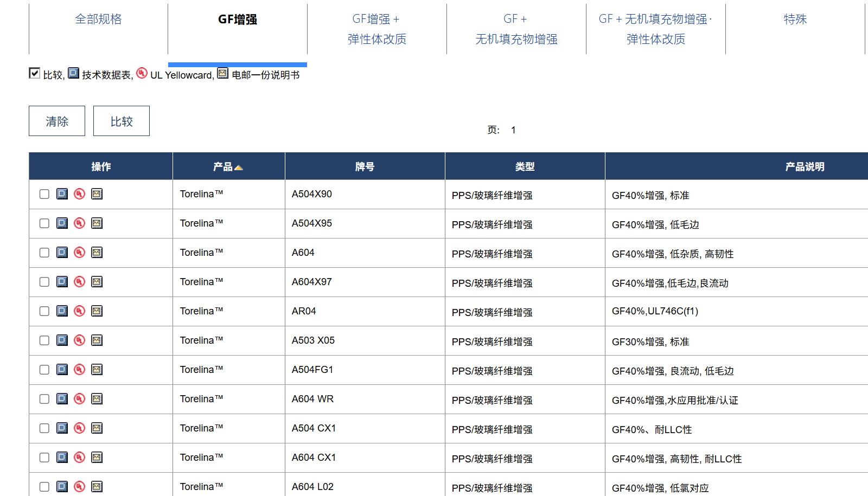Image resolution: width=868 pixels, height=496 pixels.
Task: Email the datasheet for A504FG1
Action: [97, 370]
